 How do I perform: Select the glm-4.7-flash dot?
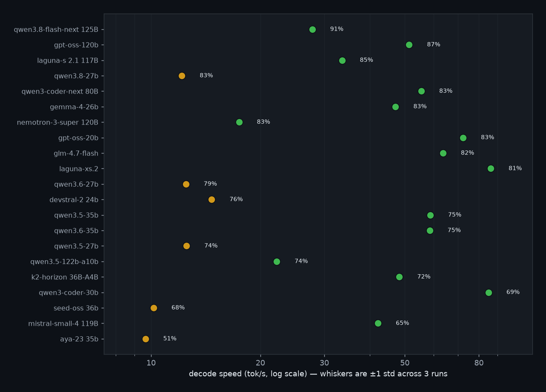click(443, 153)
